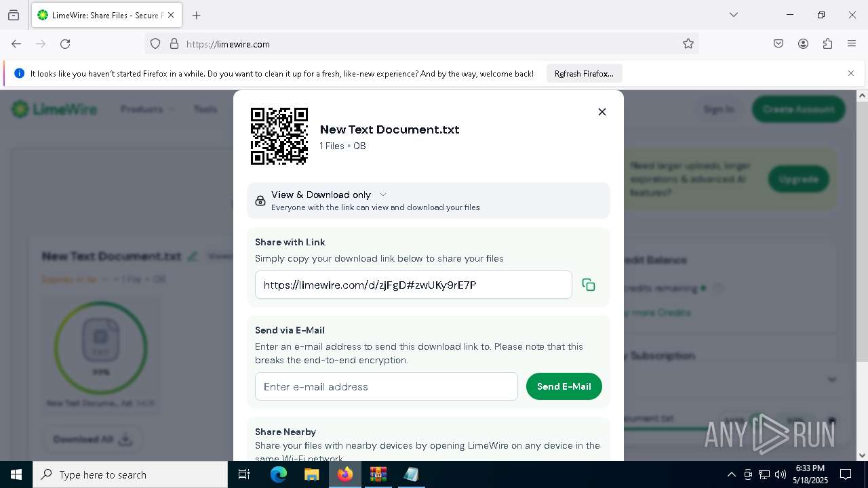
Task: Click the Type here to search box
Action: point(130,474)
